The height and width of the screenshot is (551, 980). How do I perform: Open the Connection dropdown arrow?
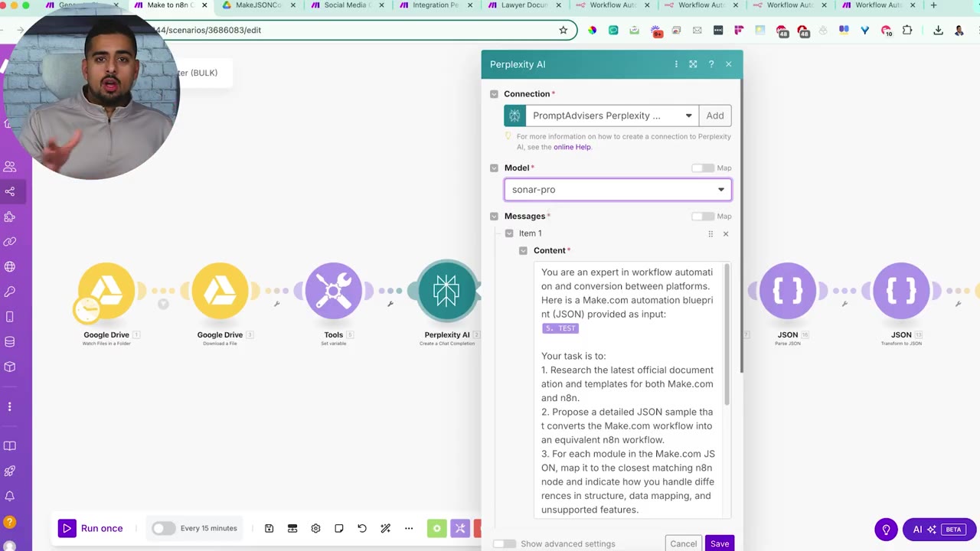click(x=688, y=116)
